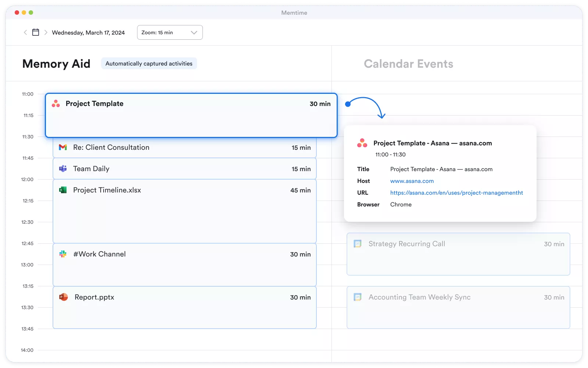Viewport: 588px width, 368px height.
Task: Open the www.asana.com host link
Action: [x=412, y=181]
